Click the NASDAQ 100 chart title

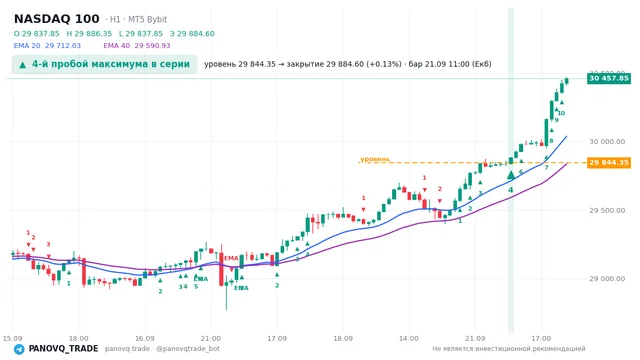[x=57, y=19]
